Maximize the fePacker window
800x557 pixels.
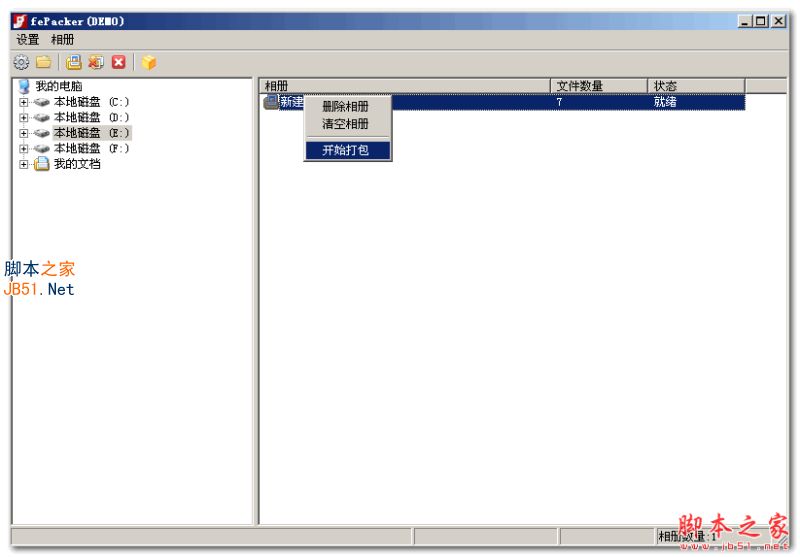point(761,21)
